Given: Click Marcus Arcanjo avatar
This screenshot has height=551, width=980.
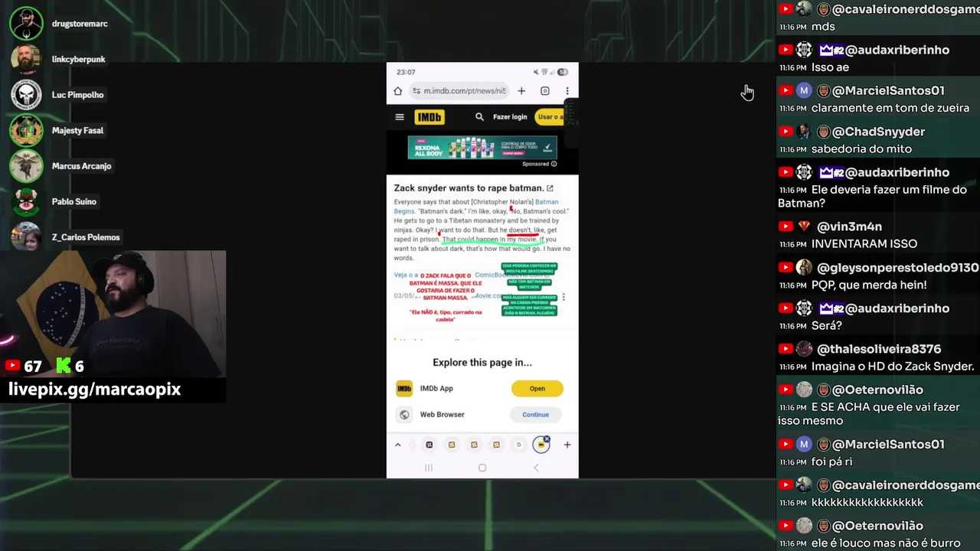Looking at the screenshot, I should click(x=27, y=166).
